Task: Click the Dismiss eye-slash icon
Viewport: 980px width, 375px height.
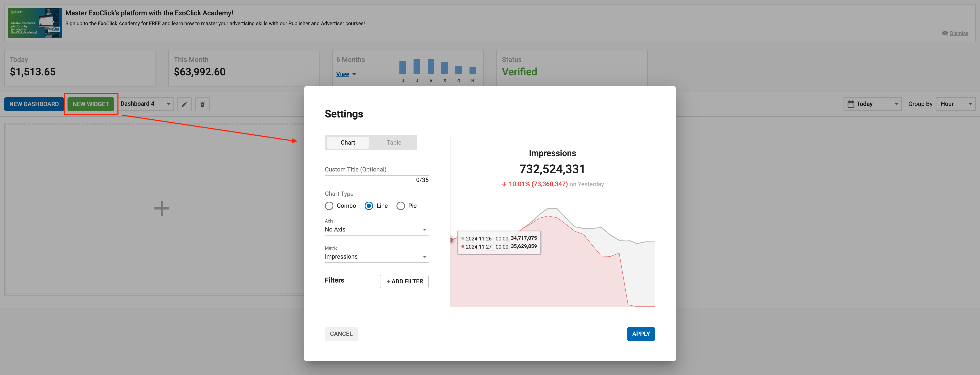Action: click(x=945, y=33)
